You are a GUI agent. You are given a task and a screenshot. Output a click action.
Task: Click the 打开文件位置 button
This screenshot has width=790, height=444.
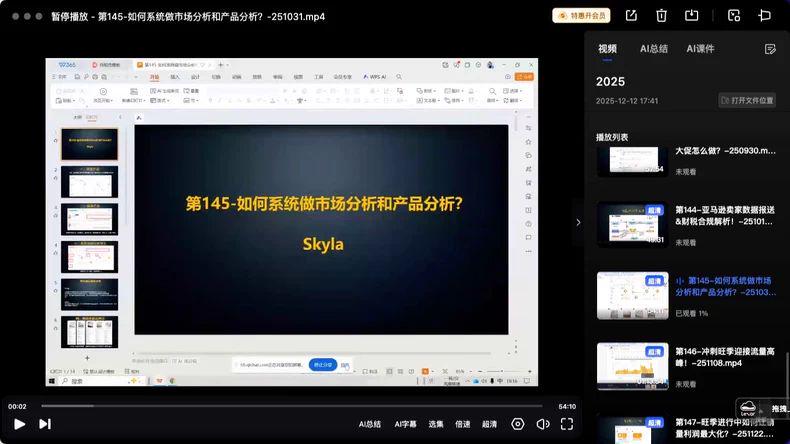747,100
